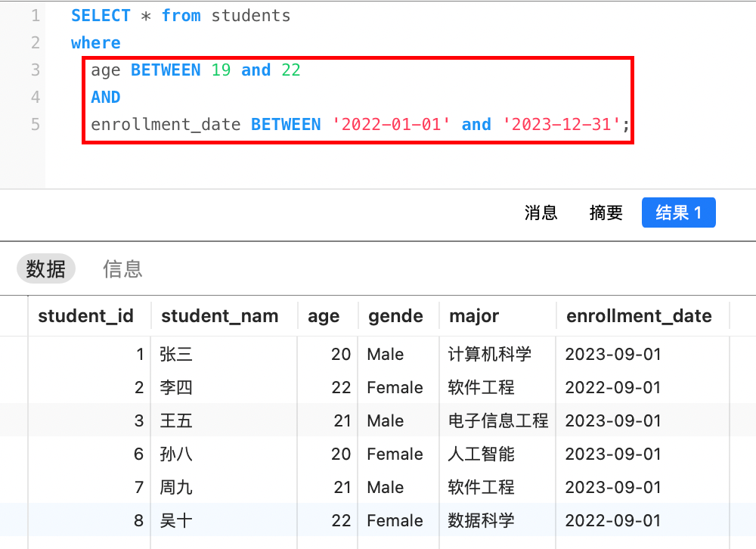Click line number 5 in editor gutter
The image size is (756, 549).
pos(36,125)
